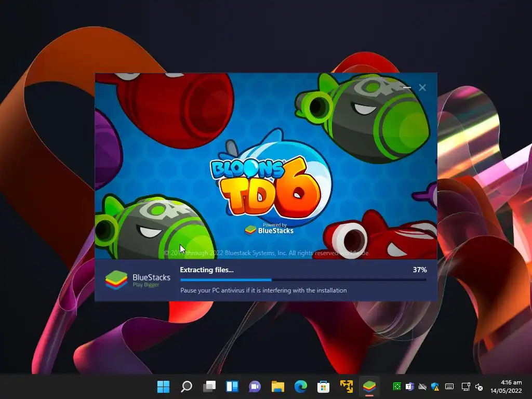Image resolution: width=532 pixels, height=399 pixels.
Task: Click the BlueStacks installer taskbar icon
Action: tap(369, 387)
